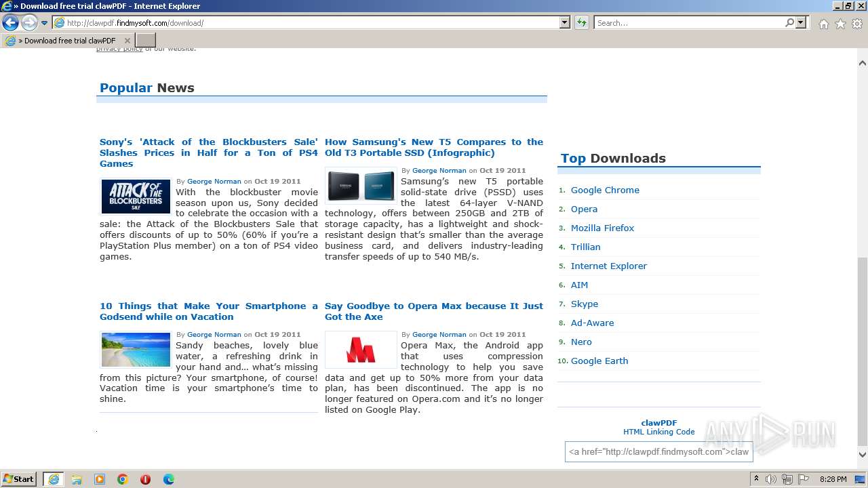The width and height of the screenshot is (868, 488).
Task: Open the Windows Start menu
Action: [x=19, y=479]
